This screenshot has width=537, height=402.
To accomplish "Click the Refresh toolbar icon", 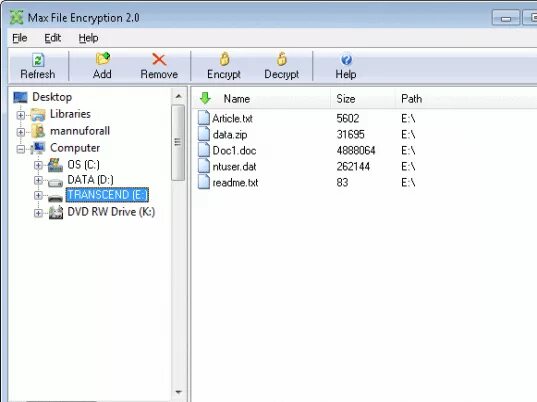I will 38,60.
